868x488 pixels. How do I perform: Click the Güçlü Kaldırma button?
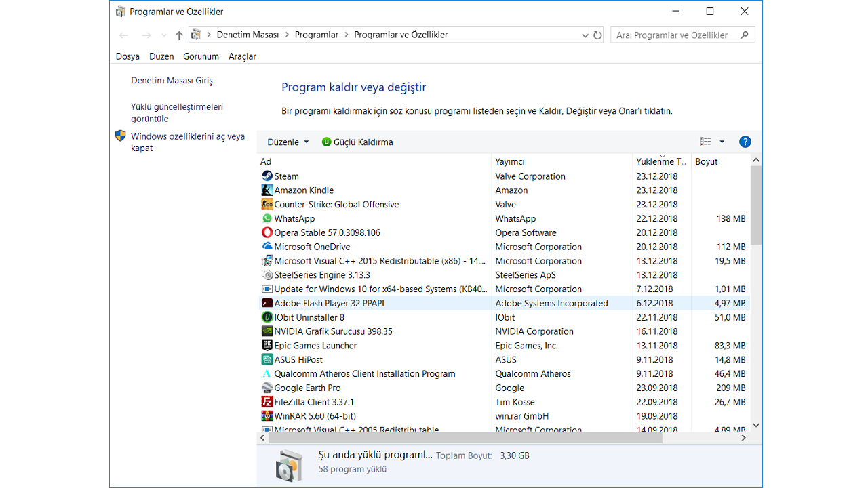tap(357, 142)
